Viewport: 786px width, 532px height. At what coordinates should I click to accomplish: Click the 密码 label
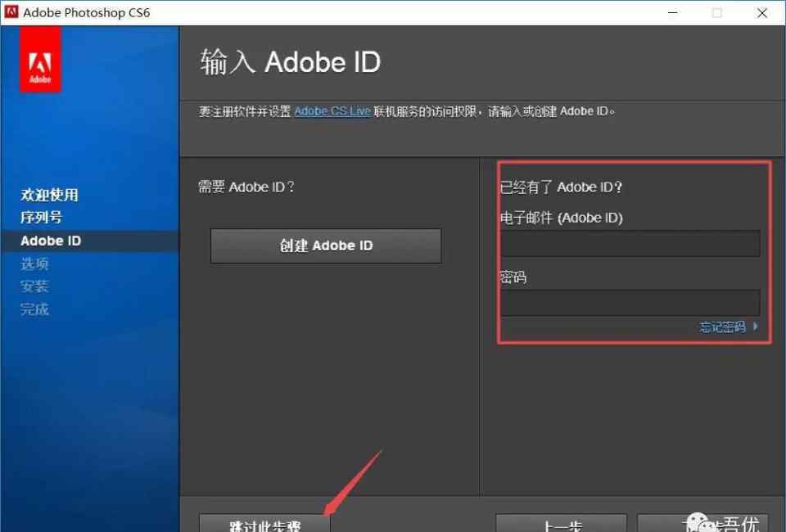click(x=513, y=277)
